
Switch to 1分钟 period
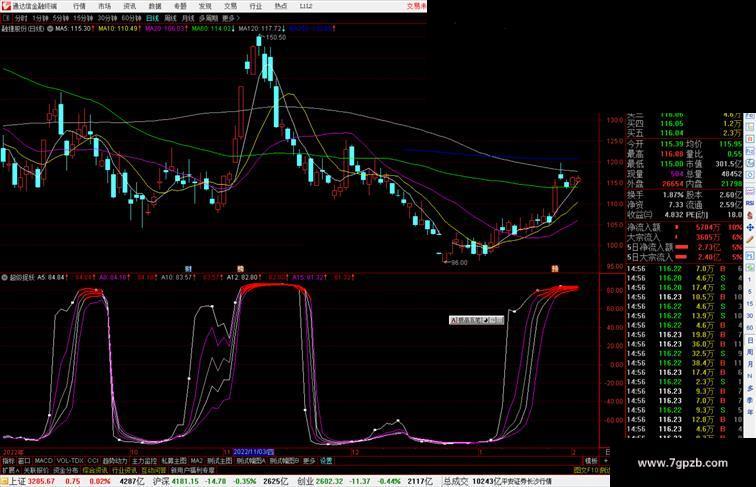click(40, 18)
